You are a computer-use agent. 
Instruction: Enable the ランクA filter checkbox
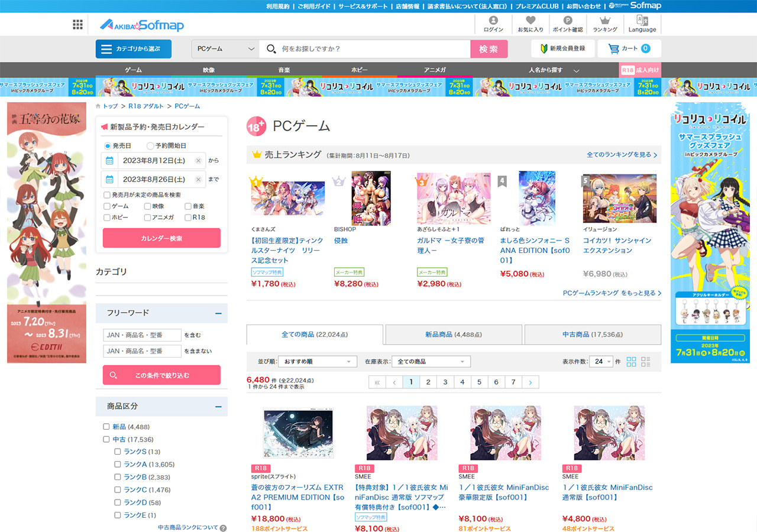pyautogui.click(x=118, y=465)
